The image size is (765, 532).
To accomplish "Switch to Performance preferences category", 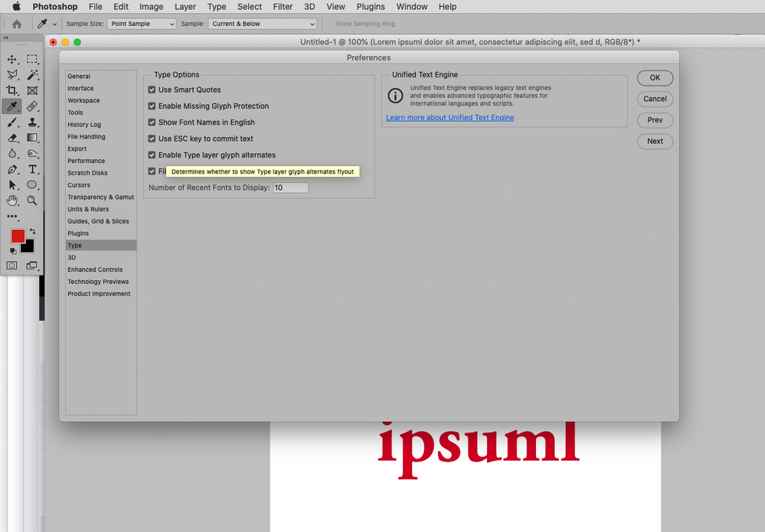I will 101,161.
